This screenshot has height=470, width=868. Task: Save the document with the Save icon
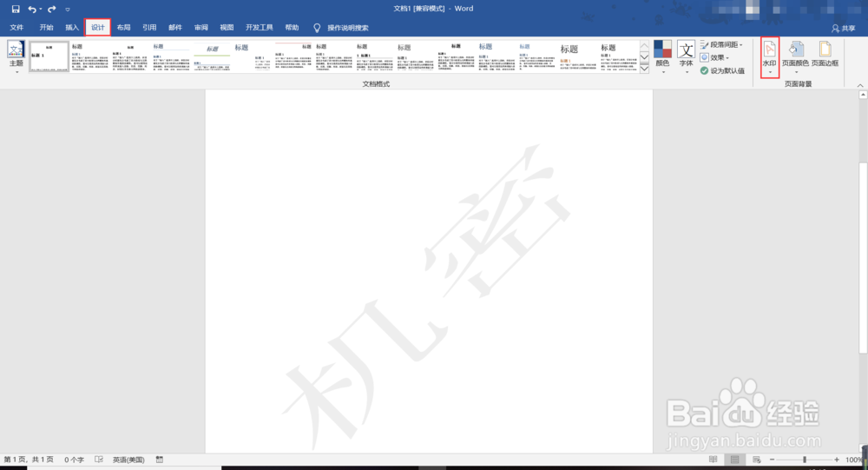[16, 9]
